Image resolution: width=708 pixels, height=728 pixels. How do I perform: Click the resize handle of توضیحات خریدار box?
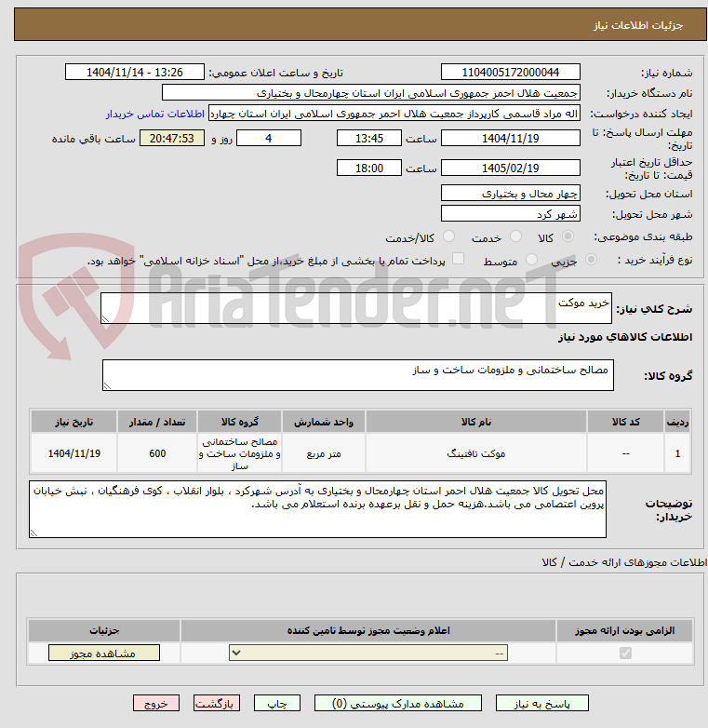click(33, 533)
